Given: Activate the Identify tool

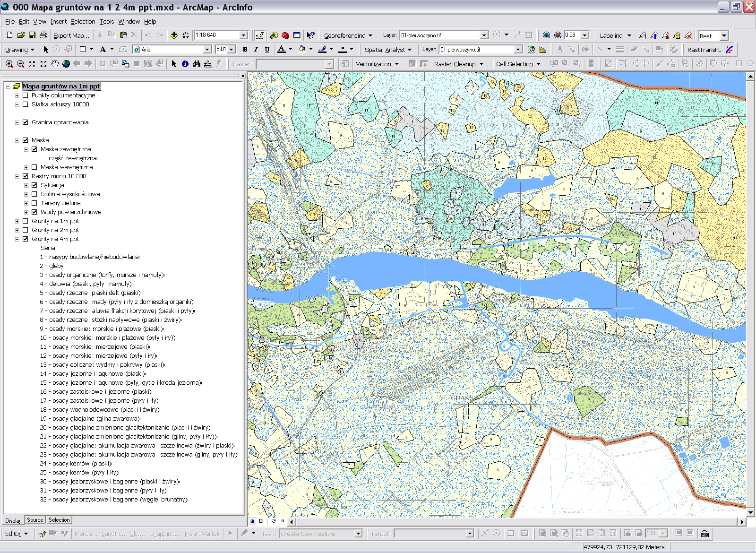Looking at the screenshot, I should click(185, 64).
